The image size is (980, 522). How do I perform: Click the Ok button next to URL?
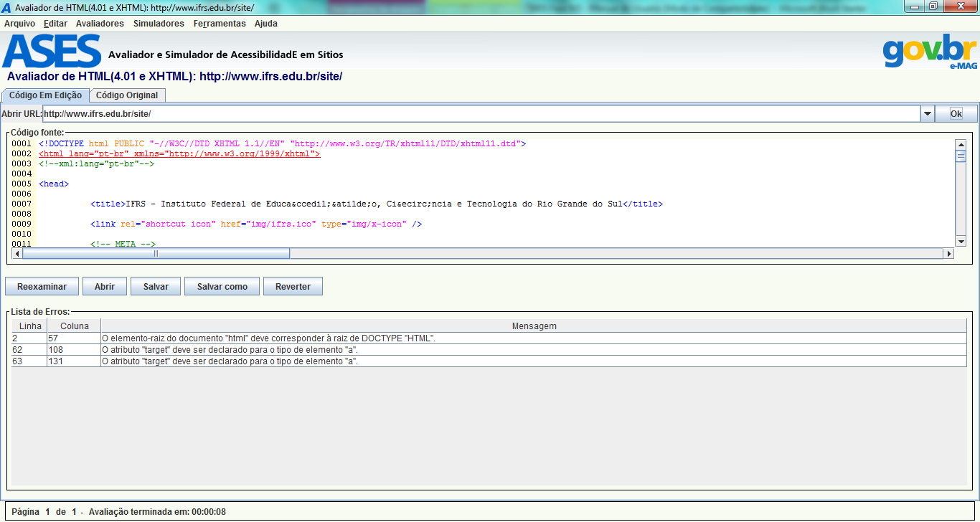(956, 113)
